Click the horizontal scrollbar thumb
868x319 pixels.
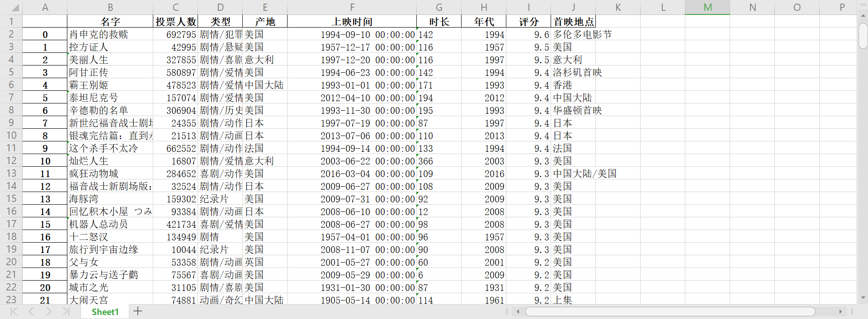[670, 311]
